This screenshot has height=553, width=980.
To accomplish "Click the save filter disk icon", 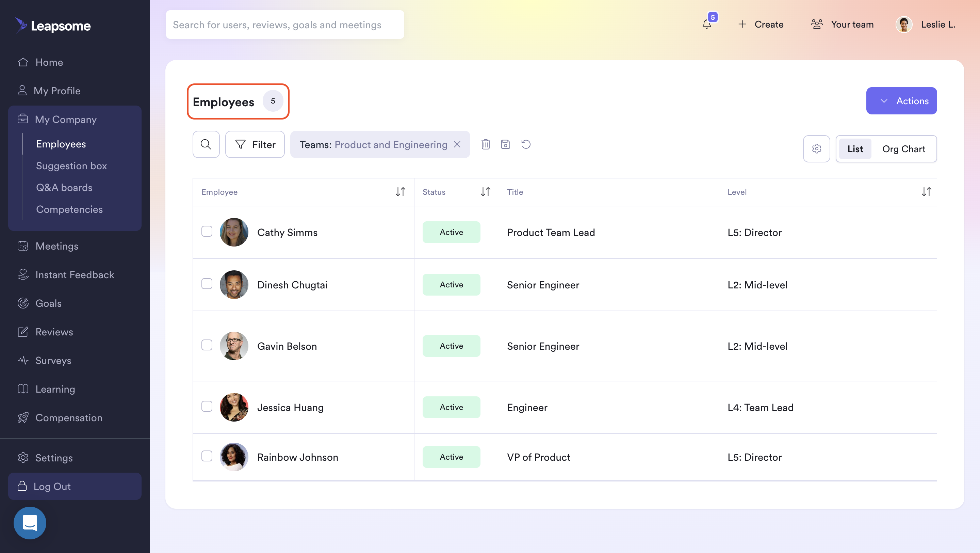I will (x=505, y=144).
